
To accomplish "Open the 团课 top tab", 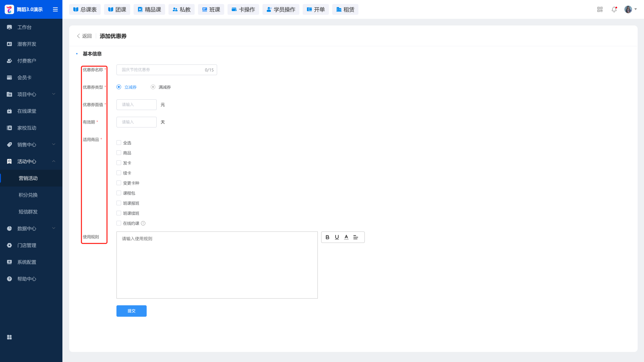I will (x=117, y=9).
